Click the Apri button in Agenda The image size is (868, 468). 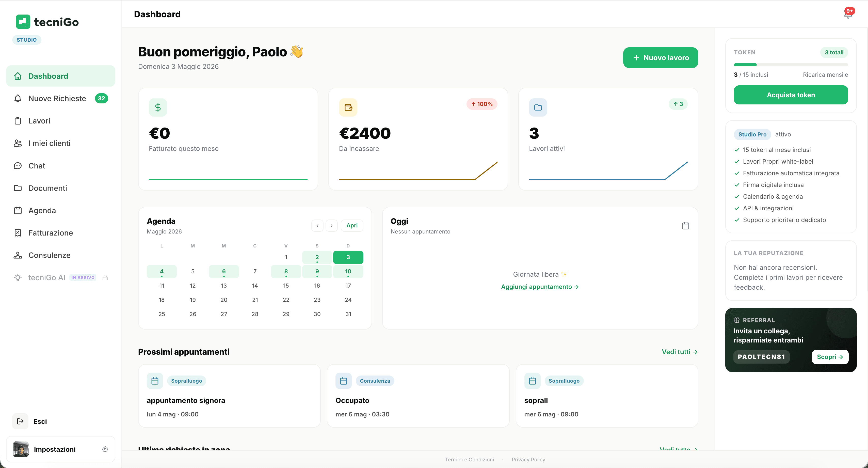352,226
